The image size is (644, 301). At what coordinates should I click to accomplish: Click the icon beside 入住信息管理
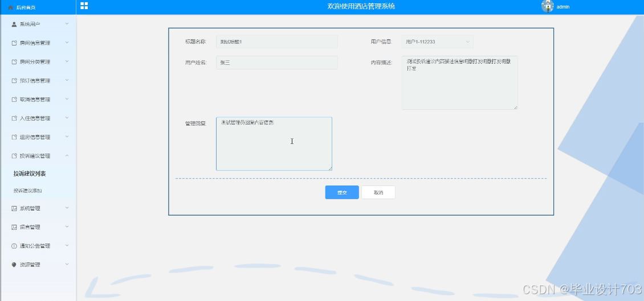pos(14,118)
